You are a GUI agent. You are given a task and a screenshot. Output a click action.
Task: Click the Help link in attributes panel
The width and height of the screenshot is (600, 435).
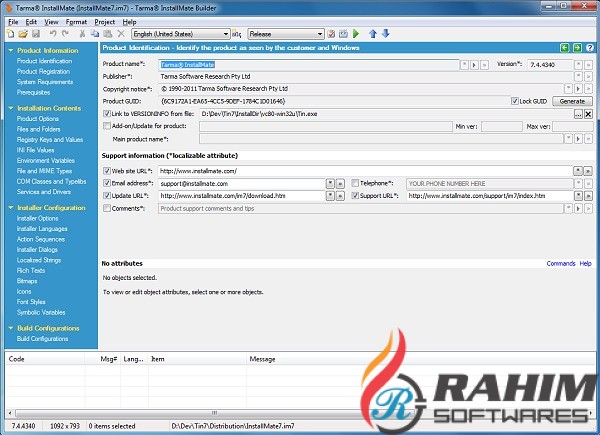click(585, 263)
